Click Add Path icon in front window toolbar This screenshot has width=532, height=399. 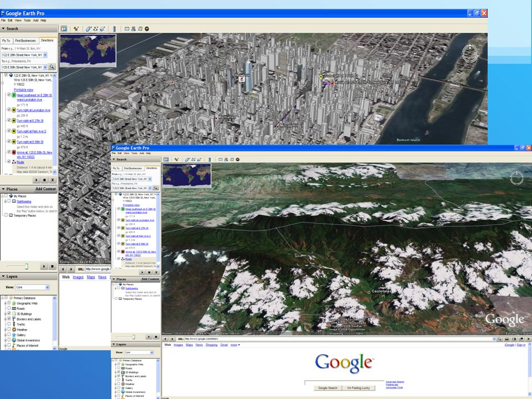pyautogui.click(x=193, y=159)
